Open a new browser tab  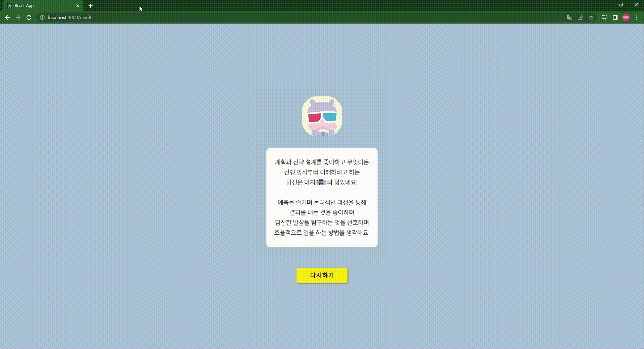[91, 6]
